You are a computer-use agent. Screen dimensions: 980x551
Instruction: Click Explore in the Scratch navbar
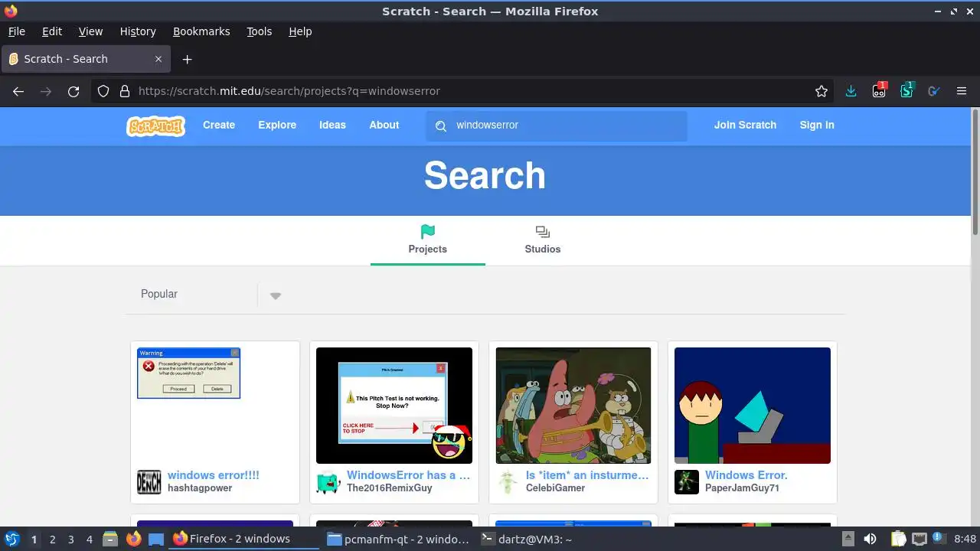pos(277,126)
